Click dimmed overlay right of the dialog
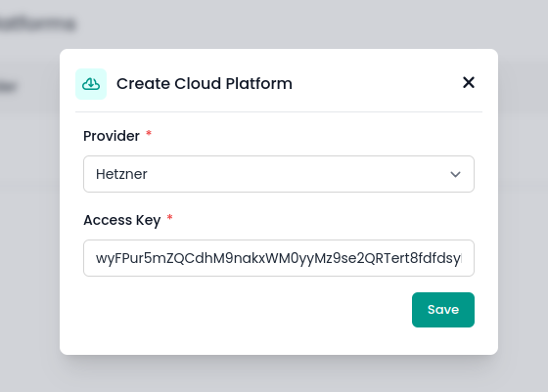The image size is (548, 392). click(x=523, y=201)
